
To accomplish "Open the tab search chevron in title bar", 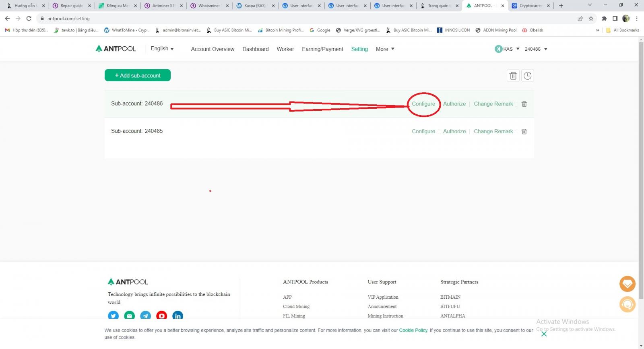I will click(590, 5).
